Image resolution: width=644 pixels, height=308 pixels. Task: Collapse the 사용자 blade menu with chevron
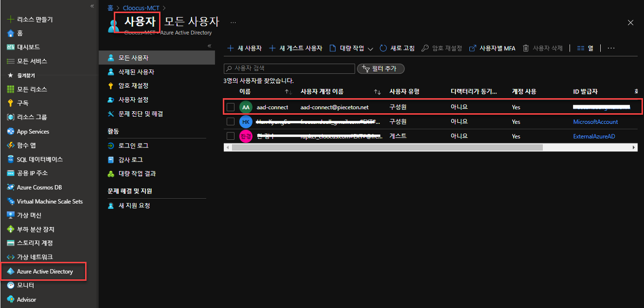pyautogui.click(x=210, y=46)
